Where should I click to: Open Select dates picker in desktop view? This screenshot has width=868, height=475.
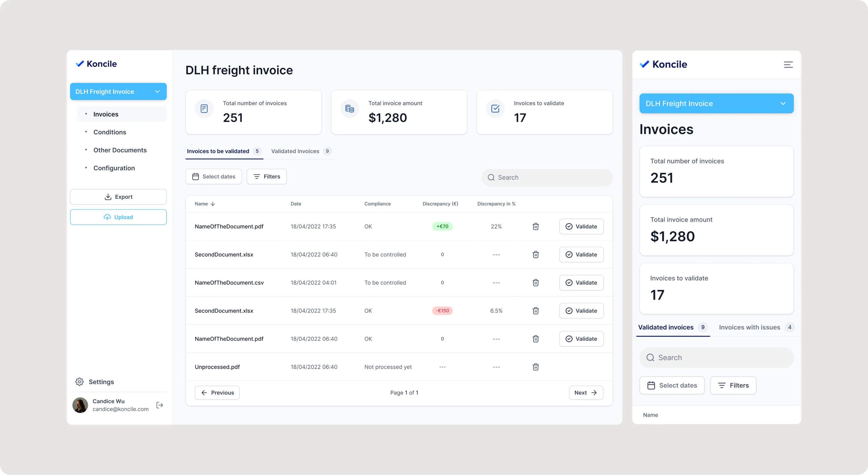tap(214, 176)
